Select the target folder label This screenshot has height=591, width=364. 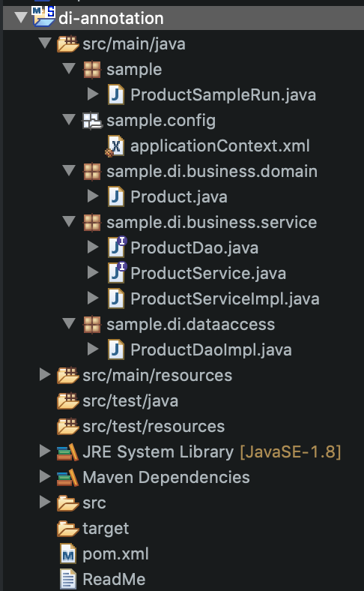[x=106, y=529]
